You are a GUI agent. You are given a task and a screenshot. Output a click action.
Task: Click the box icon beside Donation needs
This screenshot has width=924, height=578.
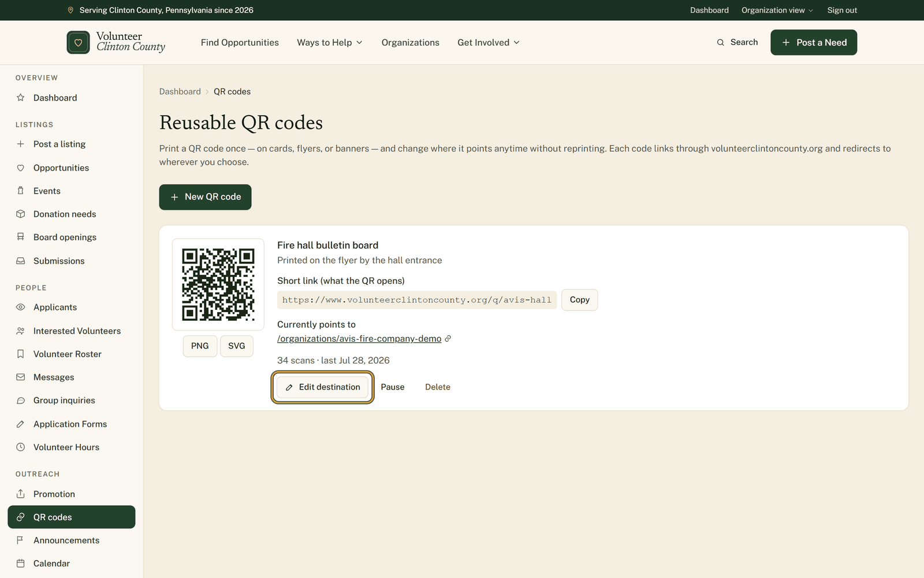pos(21,214)
